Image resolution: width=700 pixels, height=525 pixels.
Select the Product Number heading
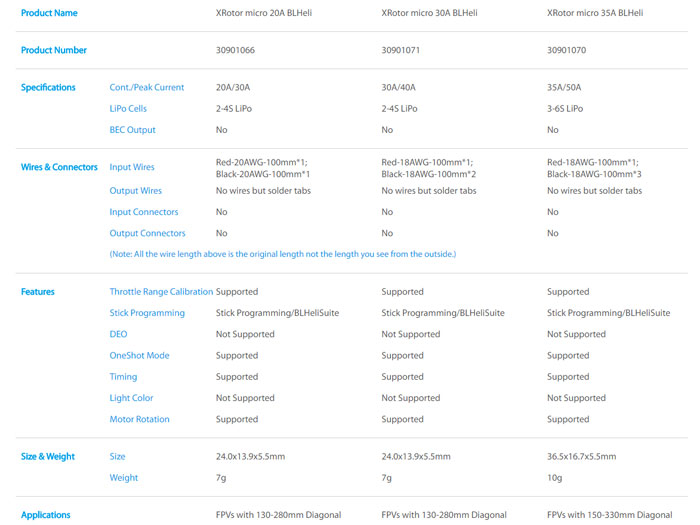54,50
